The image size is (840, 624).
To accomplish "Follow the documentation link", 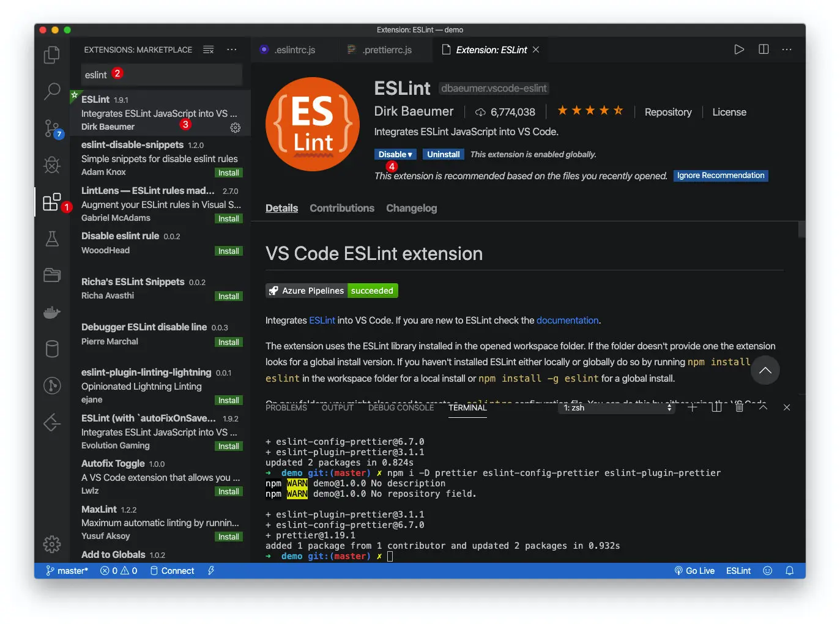I will pos(567,321).
